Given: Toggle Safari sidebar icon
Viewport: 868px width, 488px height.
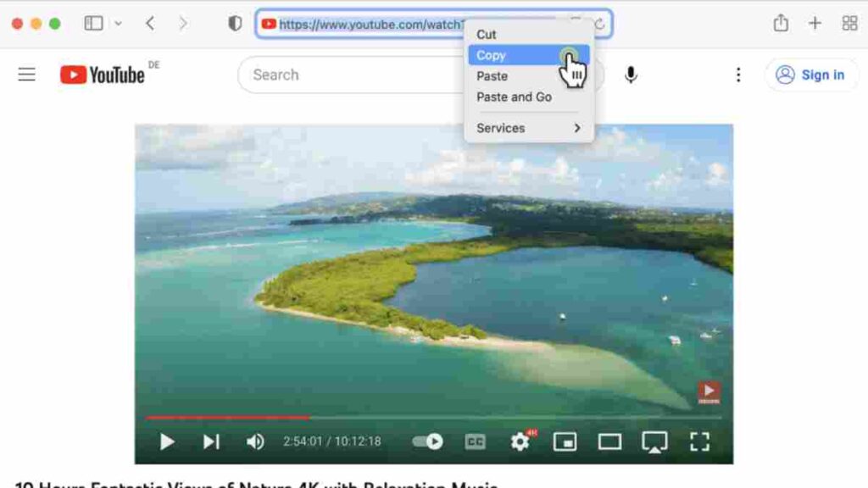Looking at the screenshot, I should tap(93, 23).
